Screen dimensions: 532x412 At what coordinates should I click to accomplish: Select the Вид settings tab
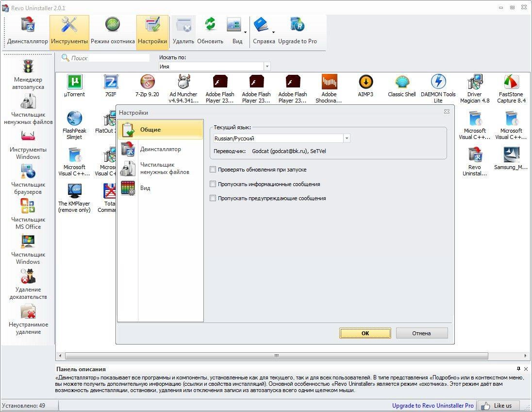pos(161,188)
